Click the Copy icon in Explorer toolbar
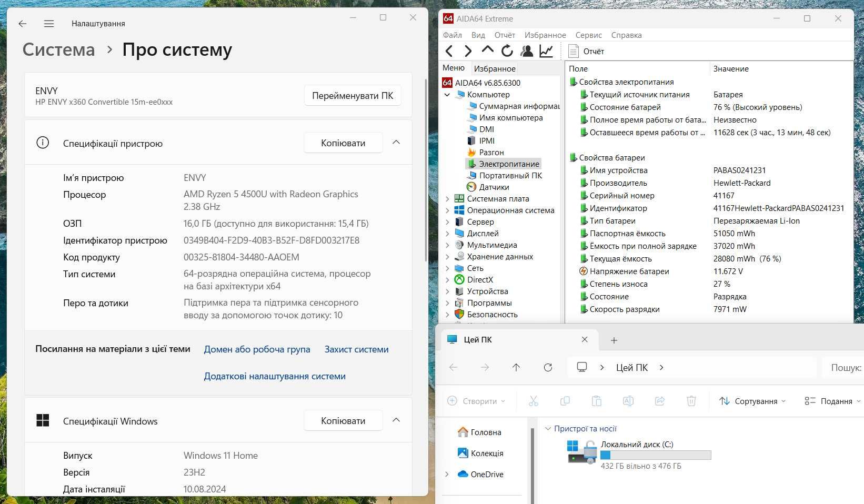864x504 pixels. click(565, 401)
